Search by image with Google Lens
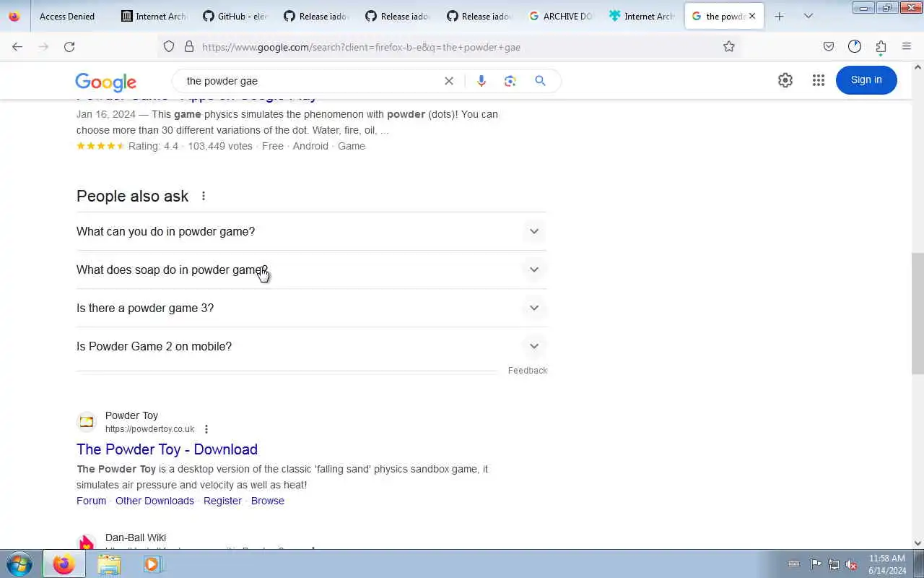924x578 pixels. pos(510,81)
